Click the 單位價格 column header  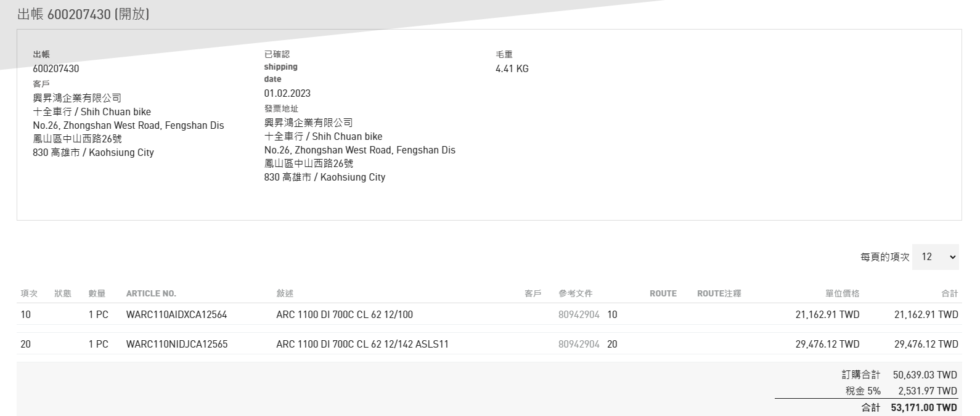842,293
